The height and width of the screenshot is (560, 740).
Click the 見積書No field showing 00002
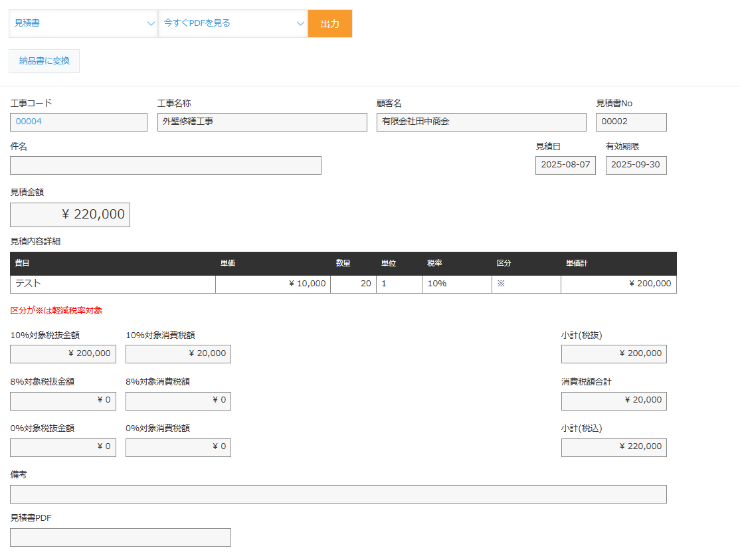[x=630, y=122]
